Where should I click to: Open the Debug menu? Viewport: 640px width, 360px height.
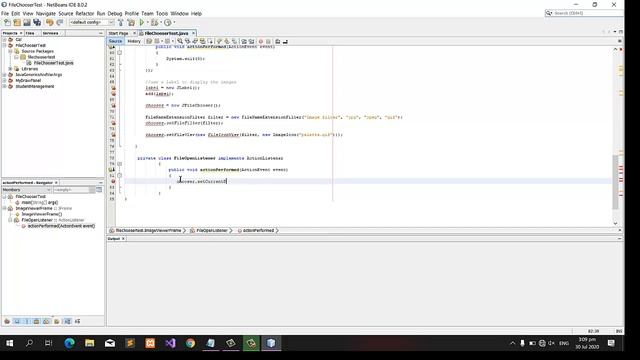point(115,13)
